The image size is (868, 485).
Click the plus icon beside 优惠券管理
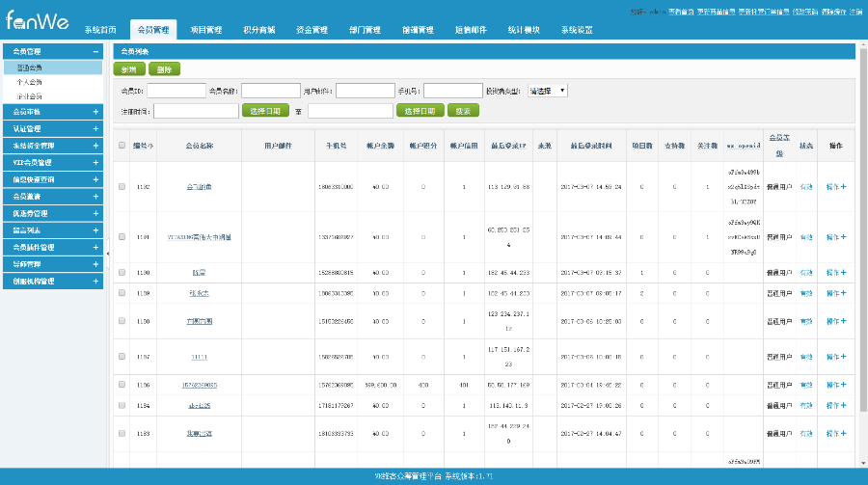tap(95, 213)
